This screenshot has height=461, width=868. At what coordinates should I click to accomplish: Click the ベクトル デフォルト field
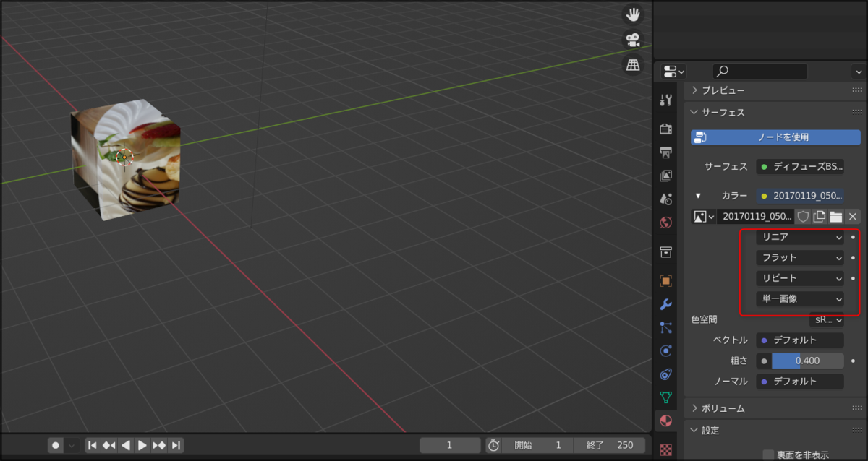(801, 340)
